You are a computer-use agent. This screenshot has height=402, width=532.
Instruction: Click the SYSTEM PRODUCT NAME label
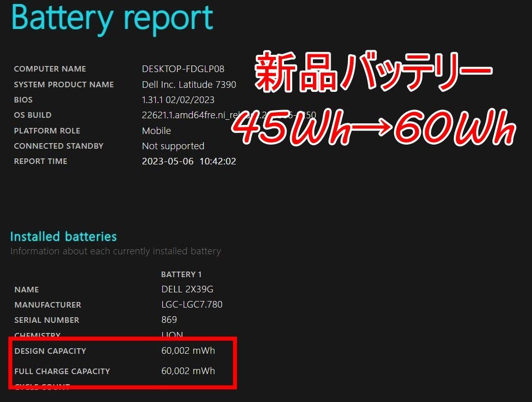64,85
